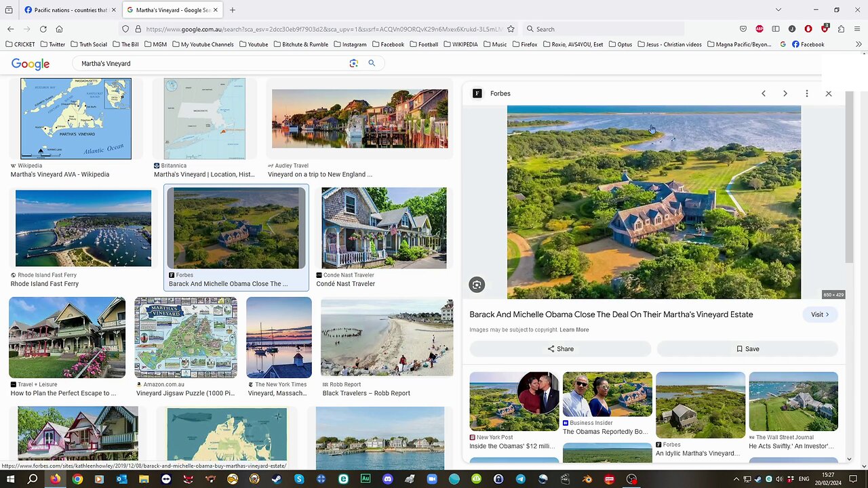Click the Google Lens search-by-image icon
This screenshot has width=868, height=488.
coord(353,63)
